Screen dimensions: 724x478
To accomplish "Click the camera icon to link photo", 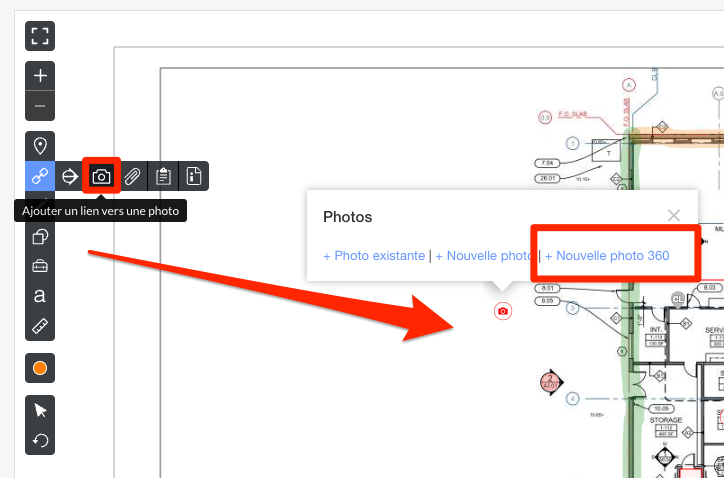I will tap(101, 177).
